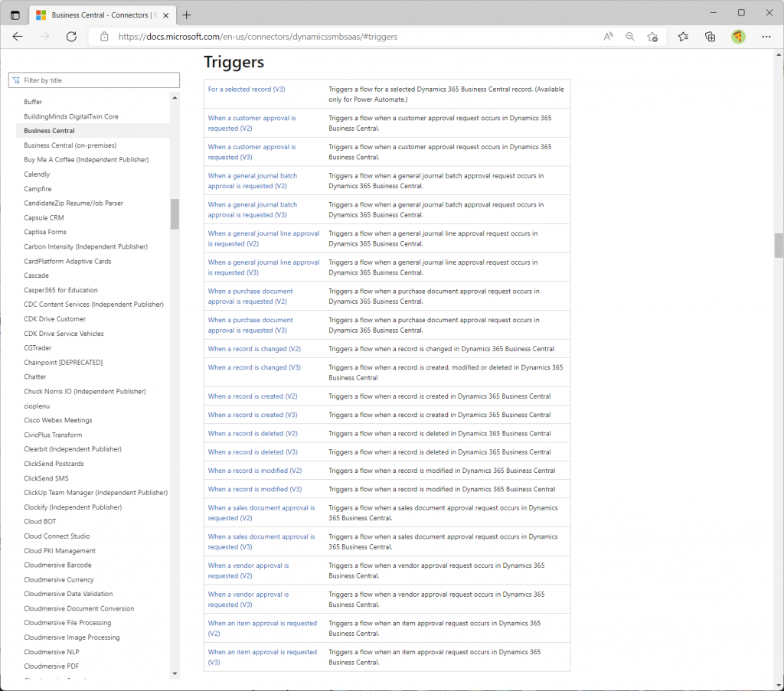Select Campfire in the sidebar
This screenshot has width=784, height=691.
[38, 189]
